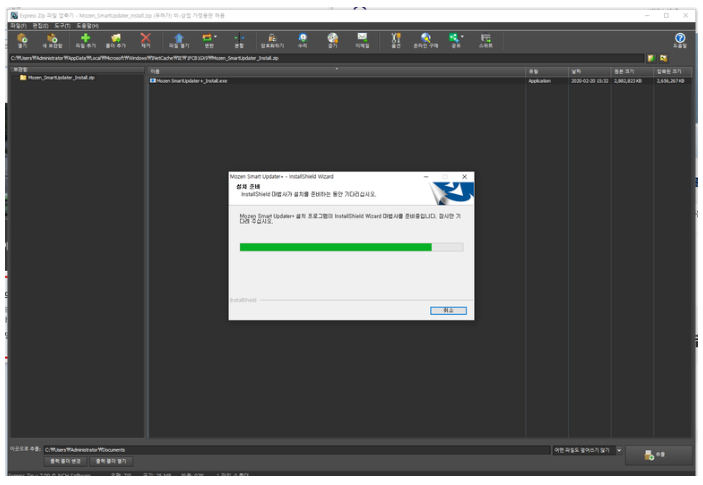This screenshot has width=703, height=485.
Task: Click the 폴더 추가 (Add folder) icon
Action: (x=116, y=40)
